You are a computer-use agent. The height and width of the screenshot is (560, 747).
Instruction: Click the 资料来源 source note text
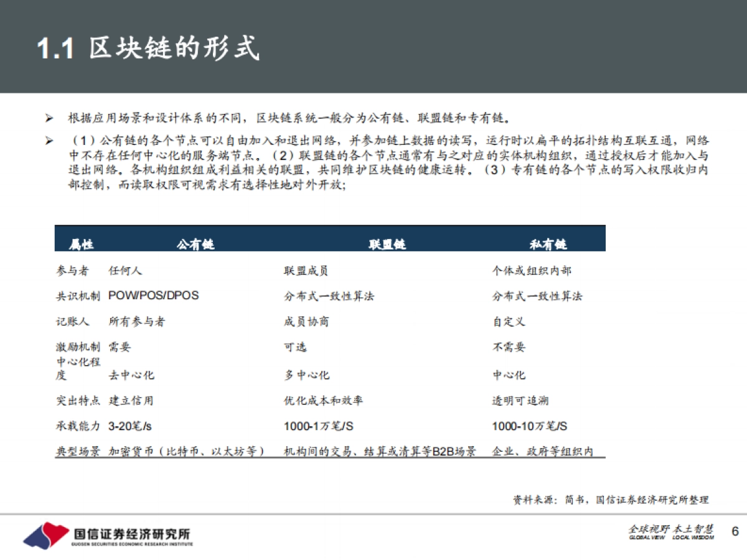coord(610,498)
